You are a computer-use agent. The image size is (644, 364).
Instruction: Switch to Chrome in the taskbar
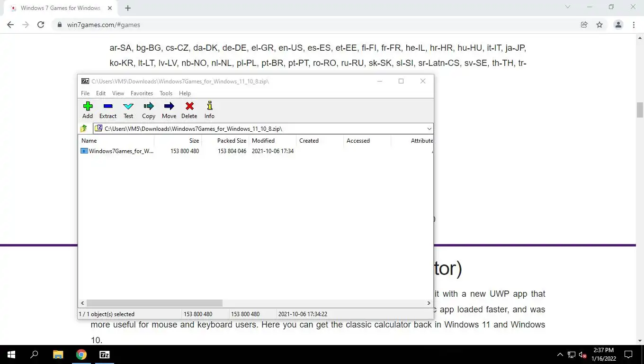81,355
